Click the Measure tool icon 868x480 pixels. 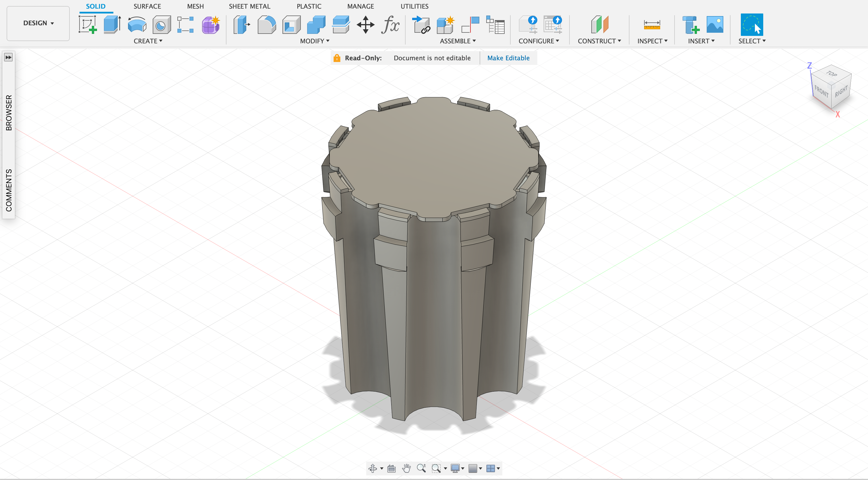[x=652, y=25]
